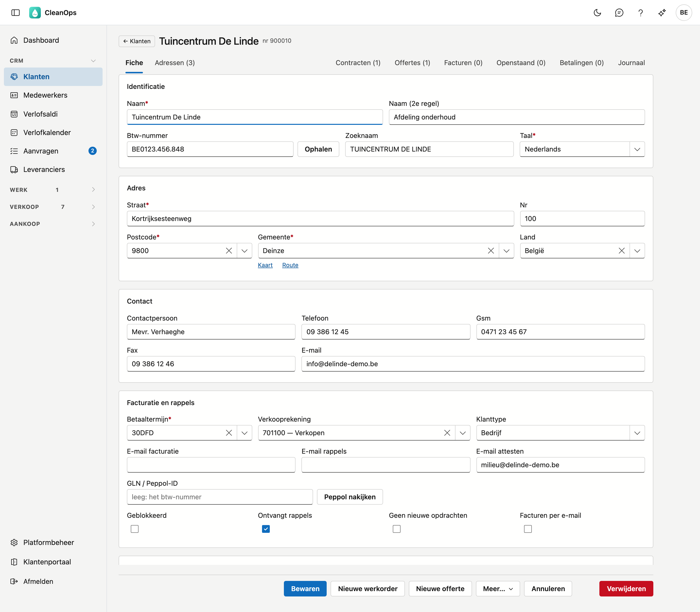The height and width of the screenshot is (612, 700).
Task: Open the chat message icon
Action: tap(619, 13)
